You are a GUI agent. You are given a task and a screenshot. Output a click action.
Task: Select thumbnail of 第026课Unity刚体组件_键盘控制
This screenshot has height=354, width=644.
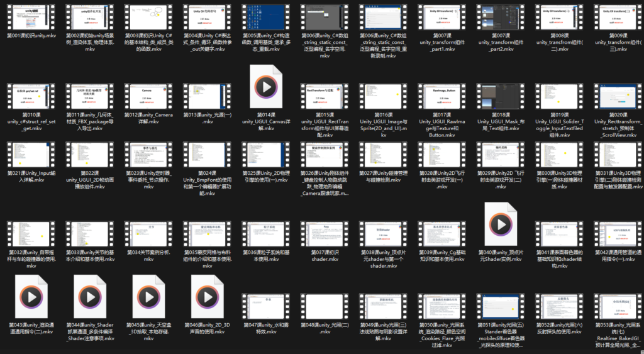click(325, 155)
